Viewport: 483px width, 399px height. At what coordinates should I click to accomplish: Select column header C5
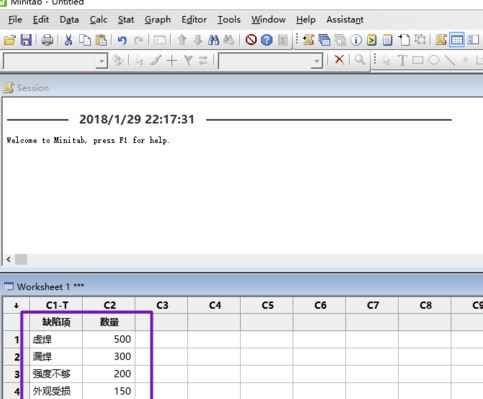pos(267,305)
